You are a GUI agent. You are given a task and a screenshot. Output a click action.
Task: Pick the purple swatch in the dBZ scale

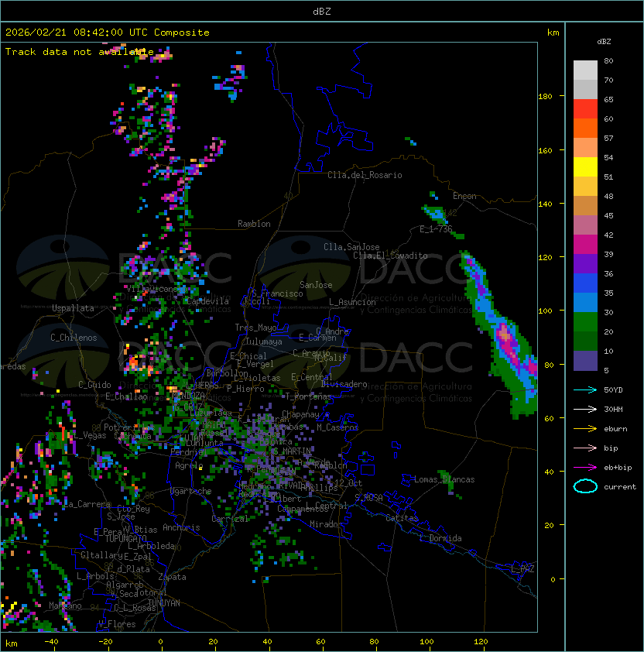pyautogui.click(x=585, y=263)
